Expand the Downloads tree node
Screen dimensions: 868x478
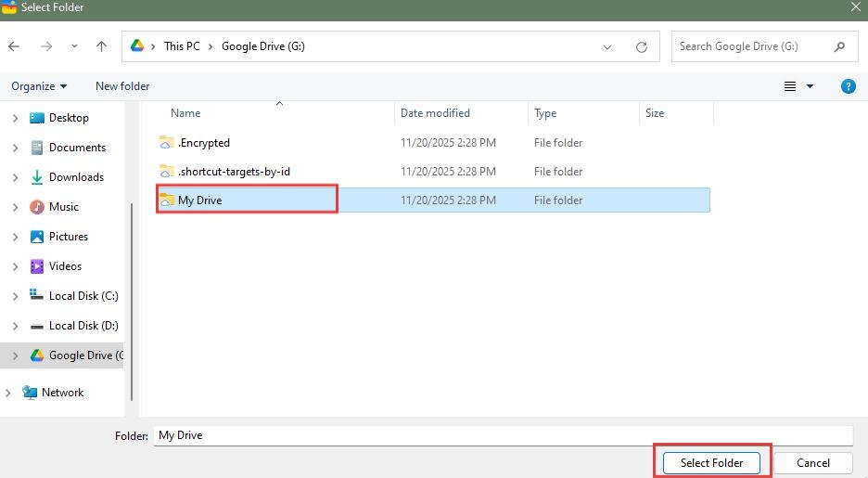tap(15, 177)
